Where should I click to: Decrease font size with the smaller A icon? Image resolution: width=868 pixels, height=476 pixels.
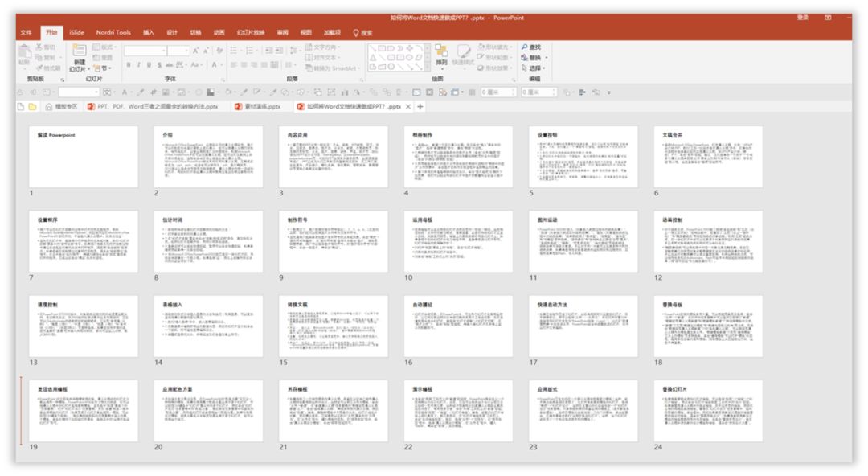tap(206, 51)
